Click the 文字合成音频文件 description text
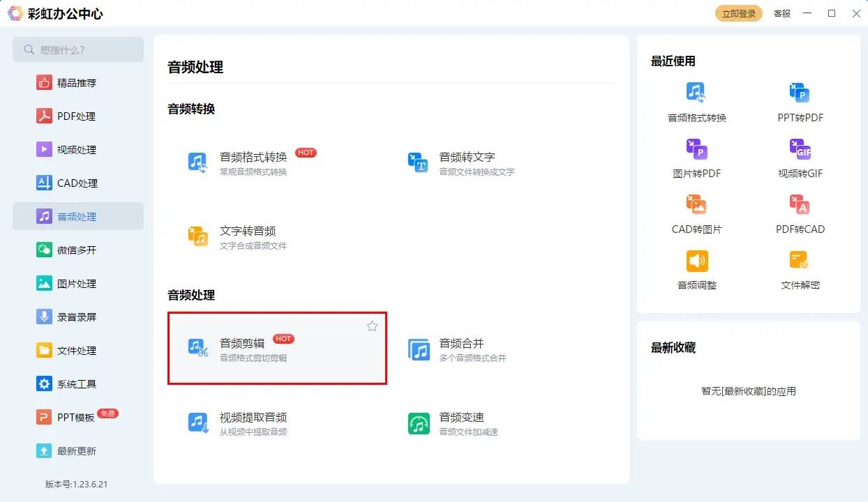868x502 pixels. pos(253,245)
